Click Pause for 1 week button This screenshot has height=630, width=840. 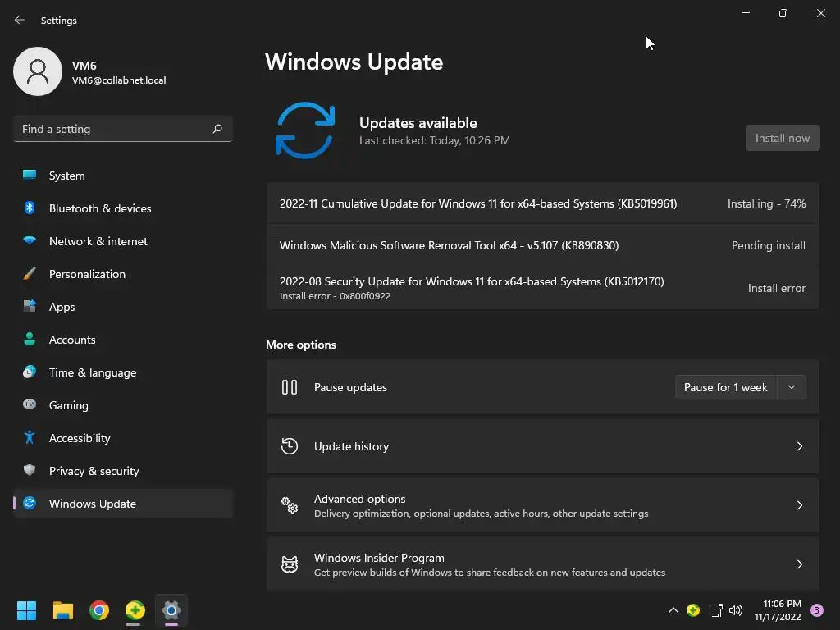coord(725,387)
